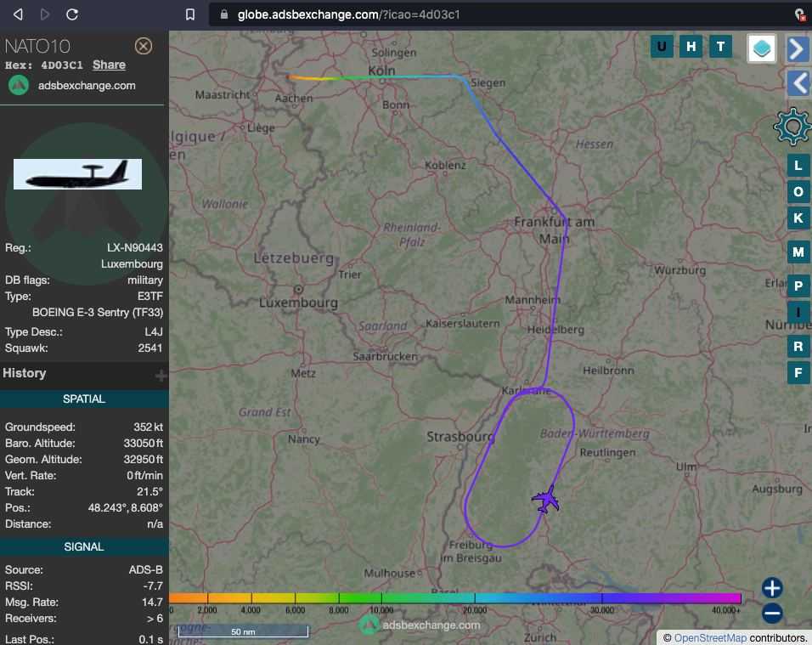Click baro altitude value 33050 ft
The image size is (812, 645).
pyautogui.click(x=143, y=443)
